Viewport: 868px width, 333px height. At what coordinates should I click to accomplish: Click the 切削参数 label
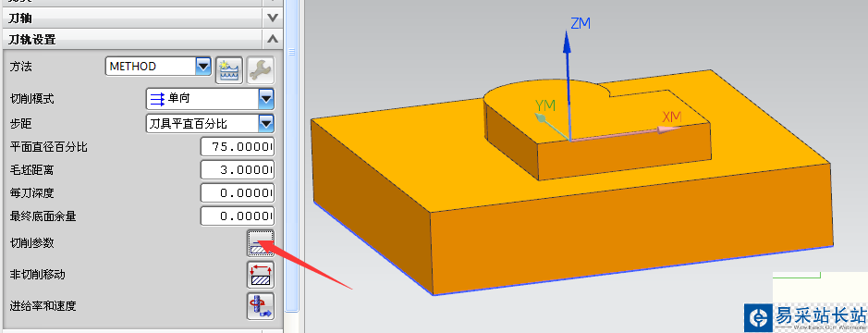point(32,243)
